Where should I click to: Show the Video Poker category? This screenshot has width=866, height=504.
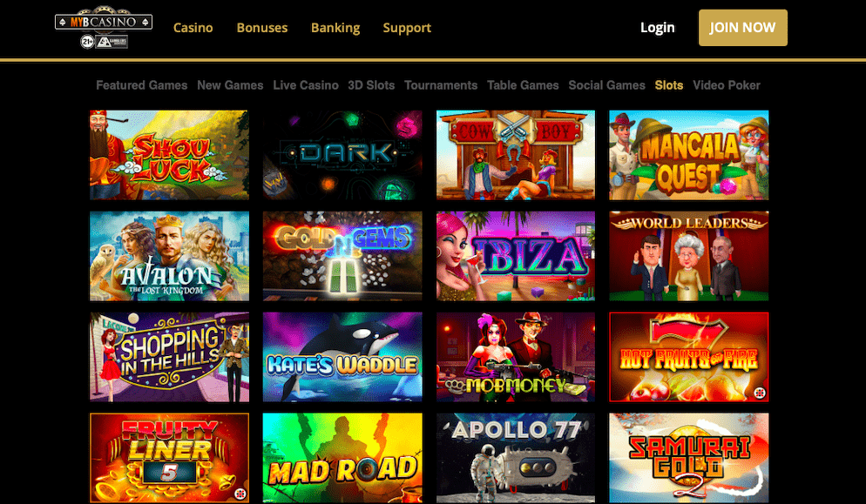pos(727,85)
